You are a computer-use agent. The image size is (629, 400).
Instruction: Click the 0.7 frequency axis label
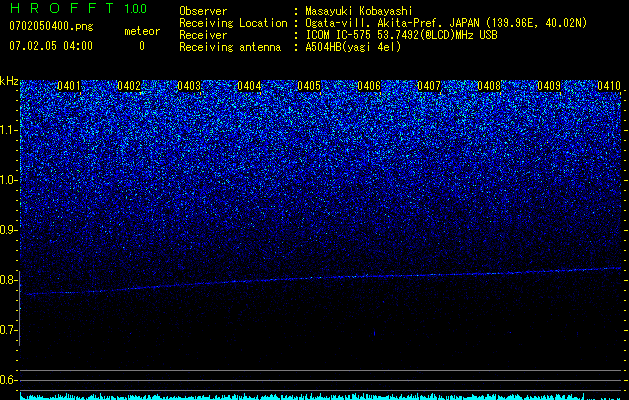point(8,330)
